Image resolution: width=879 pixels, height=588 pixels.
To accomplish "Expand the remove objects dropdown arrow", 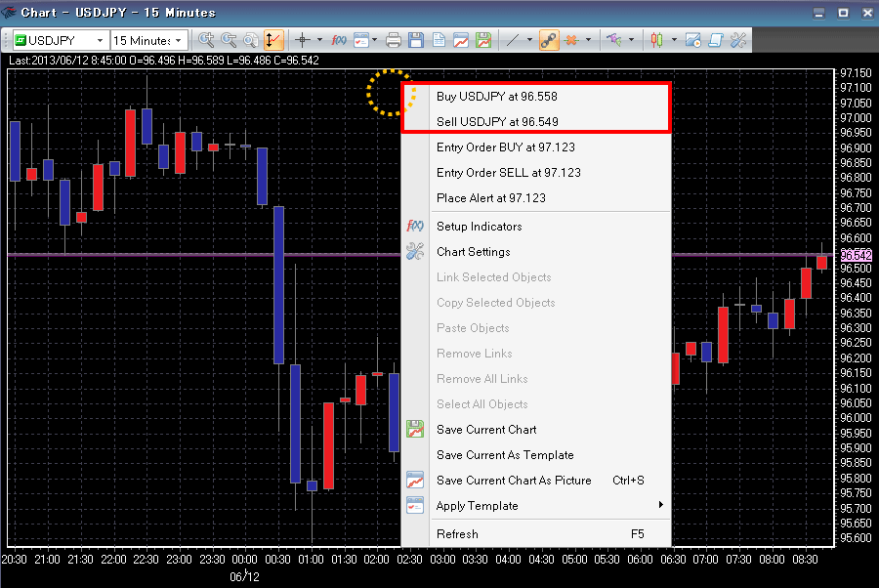I will click(x=588, y=40).
